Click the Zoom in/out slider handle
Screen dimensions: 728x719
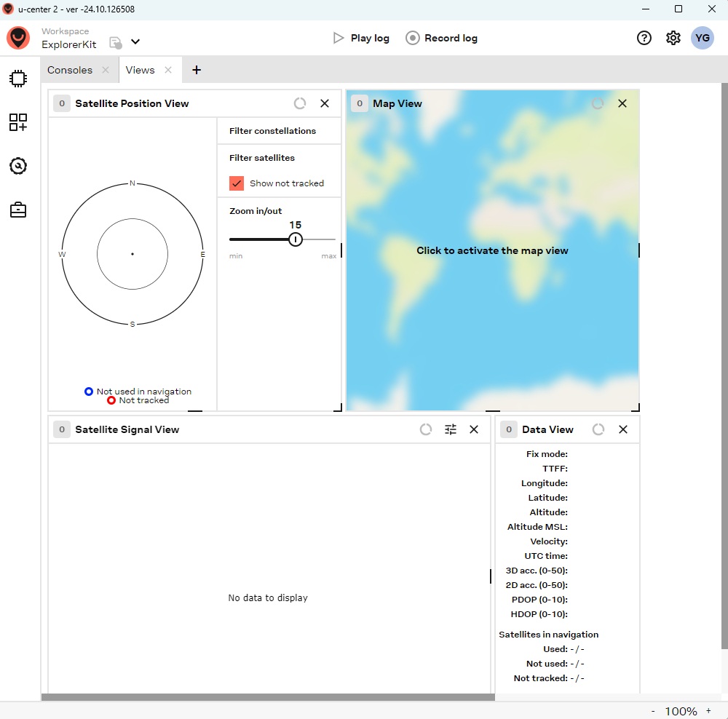coord(296,239)
